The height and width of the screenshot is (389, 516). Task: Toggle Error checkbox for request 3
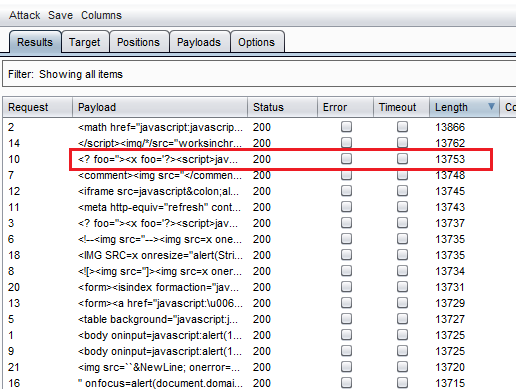(346, 223)
